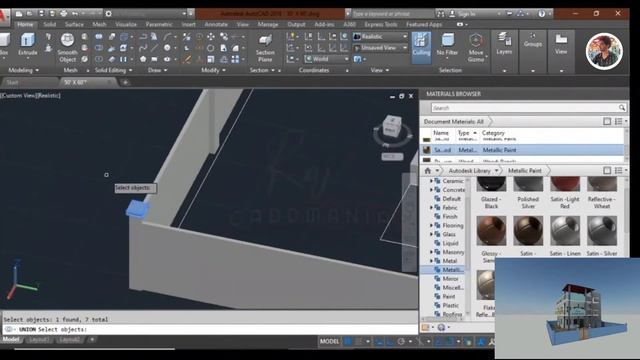Click the Help question mark icon
Screen dimensions: 640x360
[x=542, y=13]
